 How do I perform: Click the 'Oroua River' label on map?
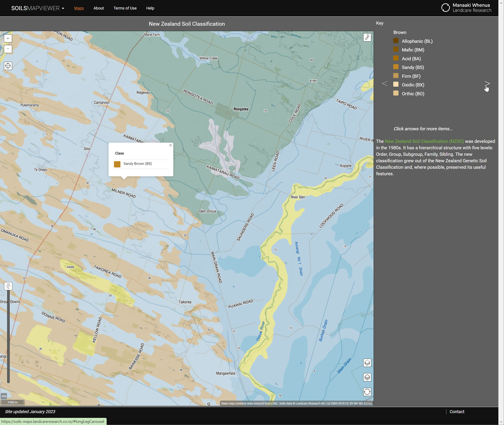pos(261,331)
